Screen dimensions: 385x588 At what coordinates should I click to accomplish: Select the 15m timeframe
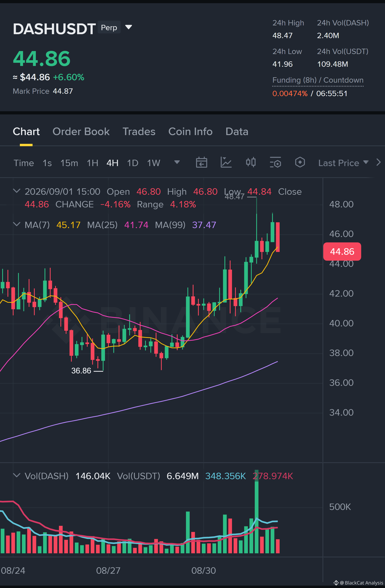(x=69, y=163)
